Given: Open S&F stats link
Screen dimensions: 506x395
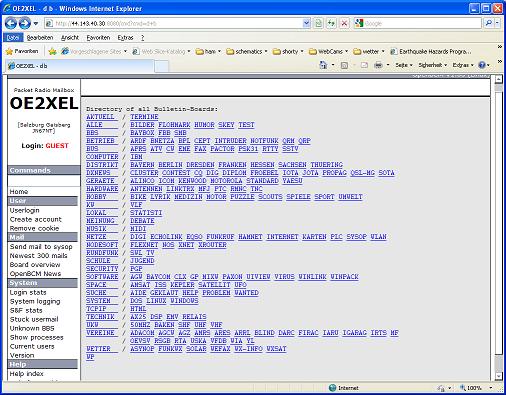Looking at the screenshot, I should (x=26, y=310).
